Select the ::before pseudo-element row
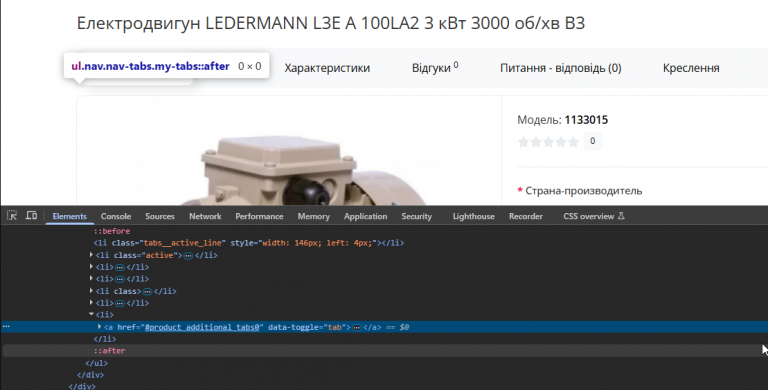 (112, 231)
